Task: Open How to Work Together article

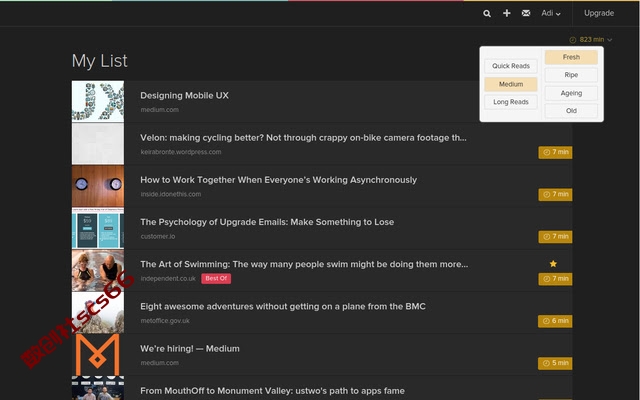Action: tap(278, 180)
